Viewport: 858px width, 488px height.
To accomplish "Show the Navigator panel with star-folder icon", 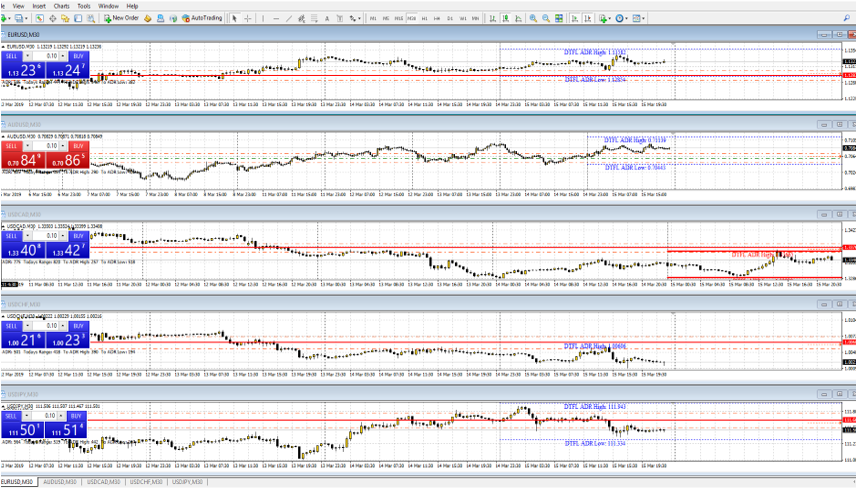I will [x=65, y=18].
